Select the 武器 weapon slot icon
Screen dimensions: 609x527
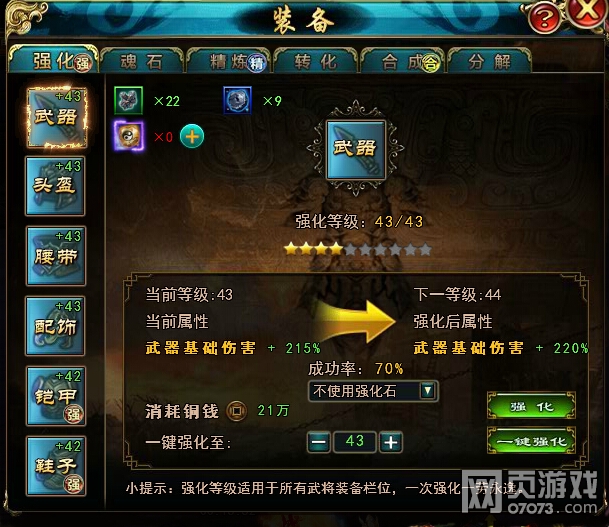57,118
